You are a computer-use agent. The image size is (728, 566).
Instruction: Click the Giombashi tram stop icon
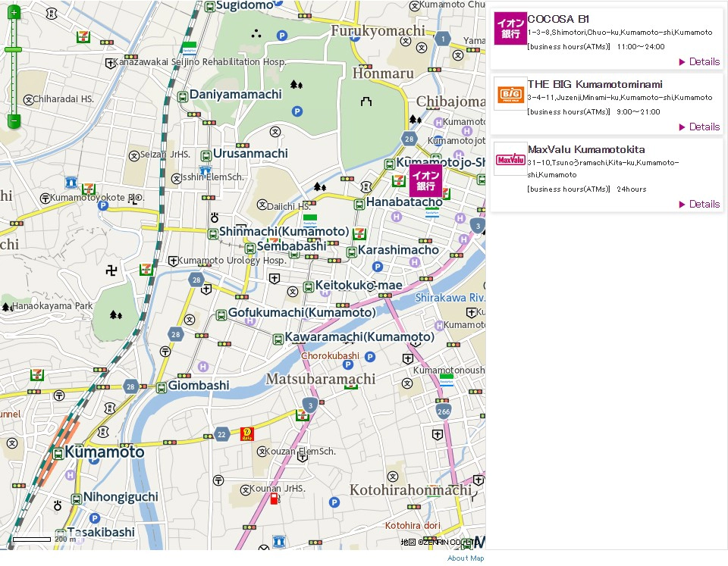pyautogui.click(x=161, y=387)
